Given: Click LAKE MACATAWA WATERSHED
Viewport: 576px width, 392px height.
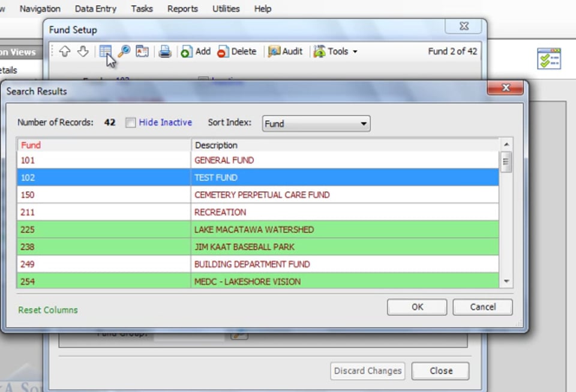Looking at the screenshot, I should click(345, 230).
